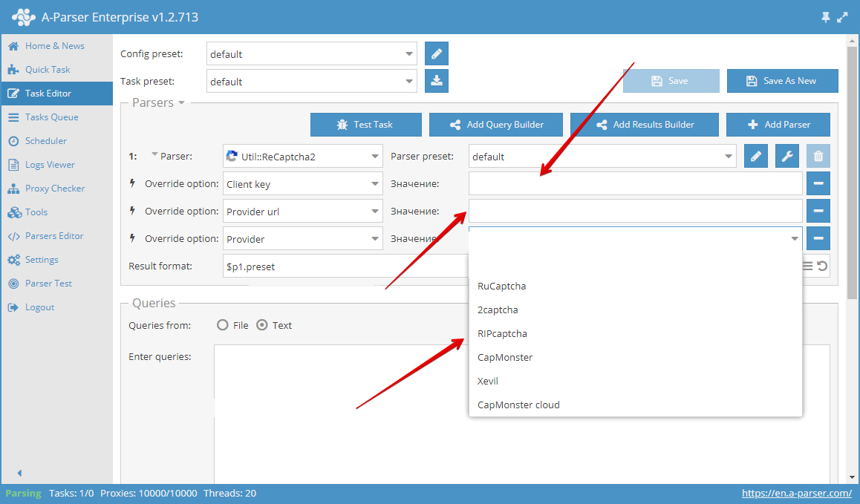Click the Save As New button

[782, 81]
